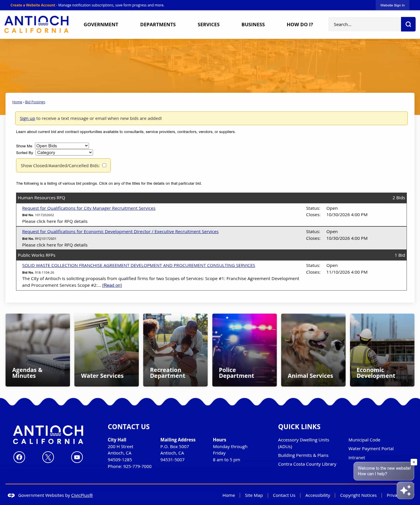Close the welcome chat bubble

click(414, 462)
